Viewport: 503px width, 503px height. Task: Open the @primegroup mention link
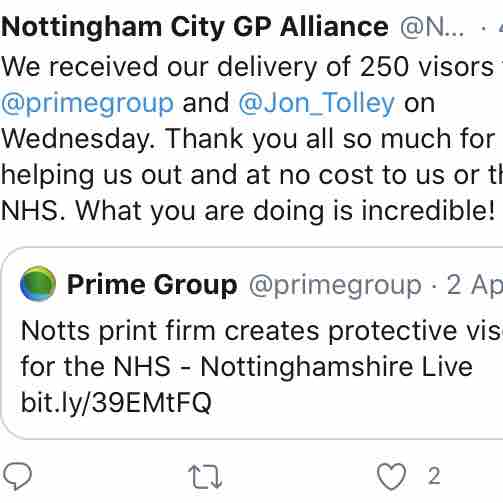[87, 104]
